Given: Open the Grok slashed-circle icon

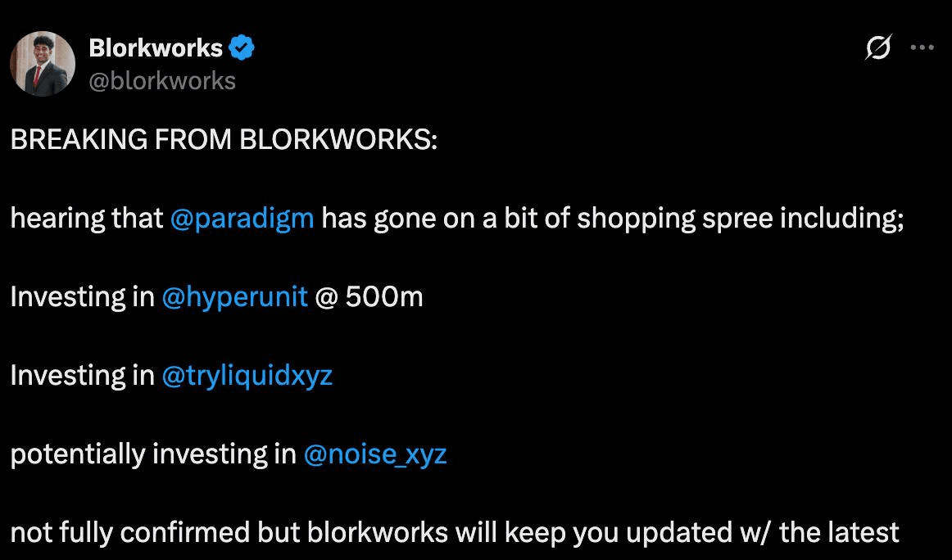Looking at the screenshot, I should click(878, 49).
